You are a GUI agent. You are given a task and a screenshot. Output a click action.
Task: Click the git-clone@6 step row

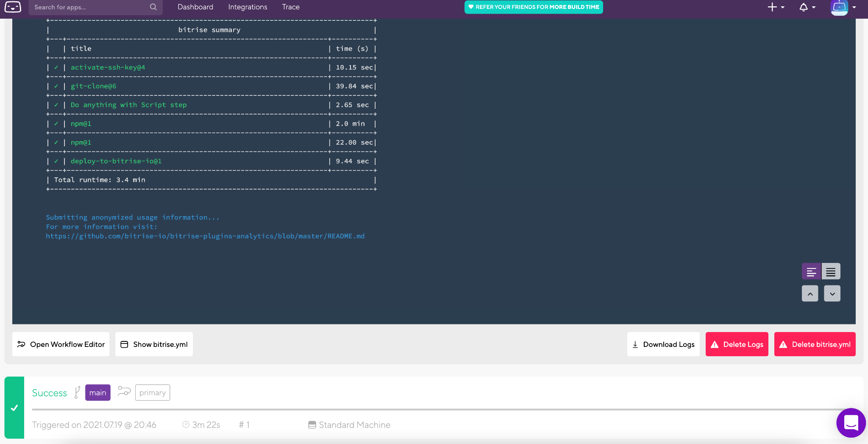point(211,86)
